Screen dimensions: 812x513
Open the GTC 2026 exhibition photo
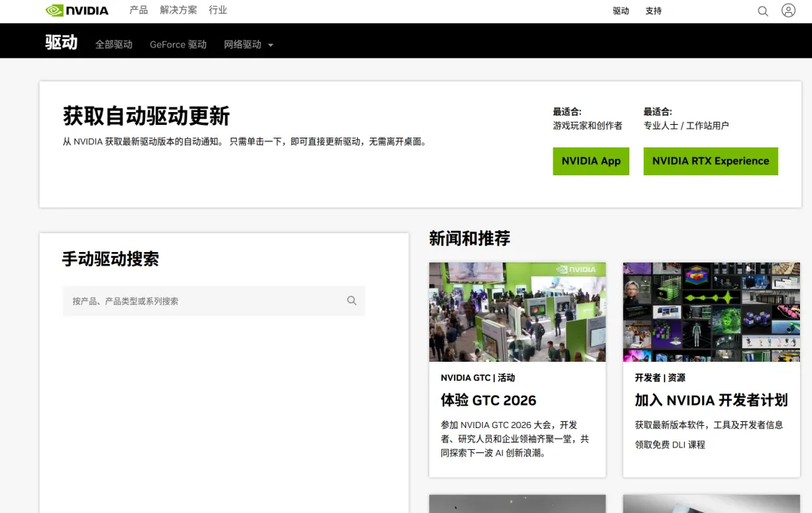coord(517,312)
